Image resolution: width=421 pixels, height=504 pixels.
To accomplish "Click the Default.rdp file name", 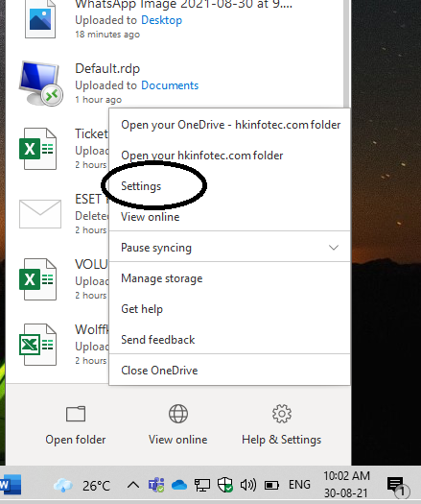I will (107, 68).
